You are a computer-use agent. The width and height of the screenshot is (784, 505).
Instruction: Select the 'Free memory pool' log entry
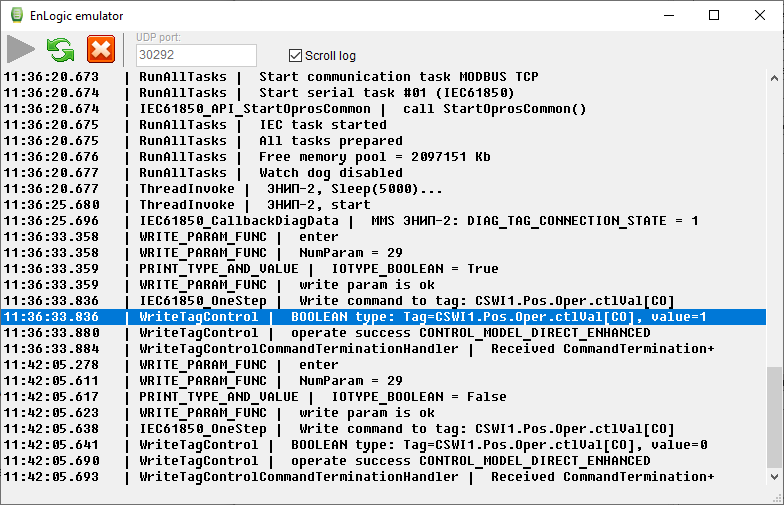pyautogui.click(x=370, y=157)
